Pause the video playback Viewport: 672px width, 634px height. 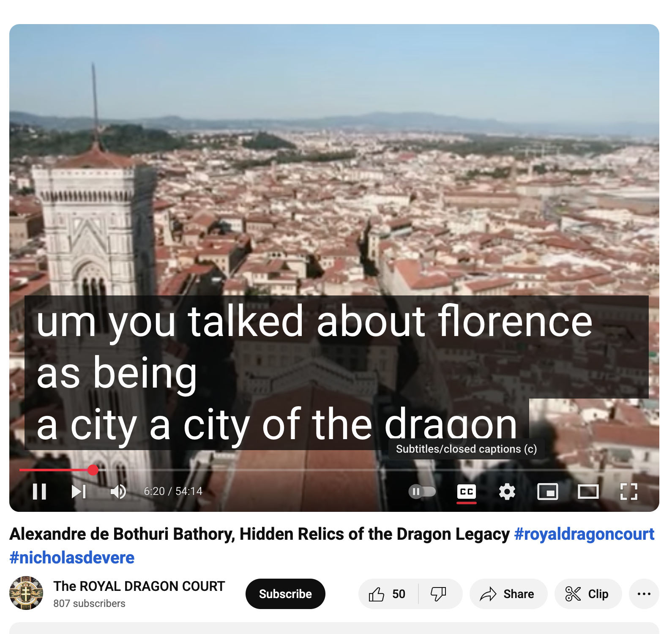[39, 492]
